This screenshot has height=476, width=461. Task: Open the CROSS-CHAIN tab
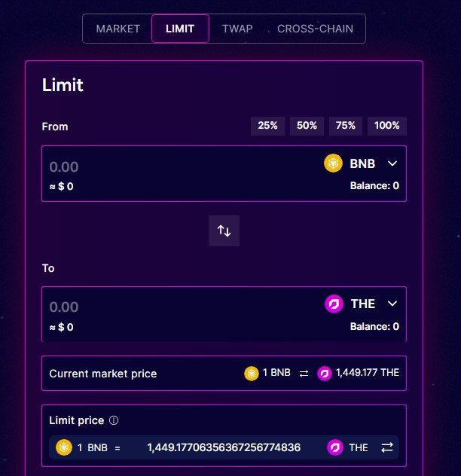(315, 29)
